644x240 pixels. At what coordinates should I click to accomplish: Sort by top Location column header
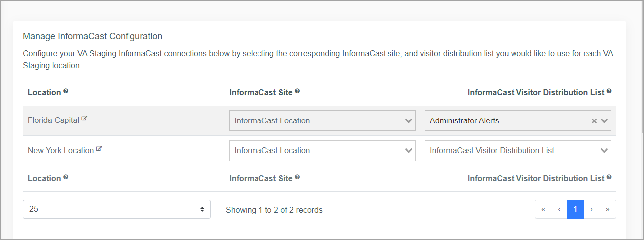coord(44,92)
